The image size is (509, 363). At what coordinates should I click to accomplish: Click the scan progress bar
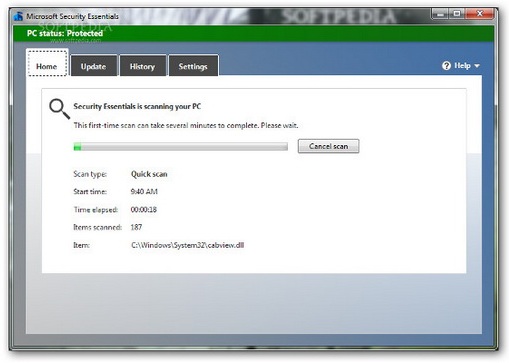point(180,147)
